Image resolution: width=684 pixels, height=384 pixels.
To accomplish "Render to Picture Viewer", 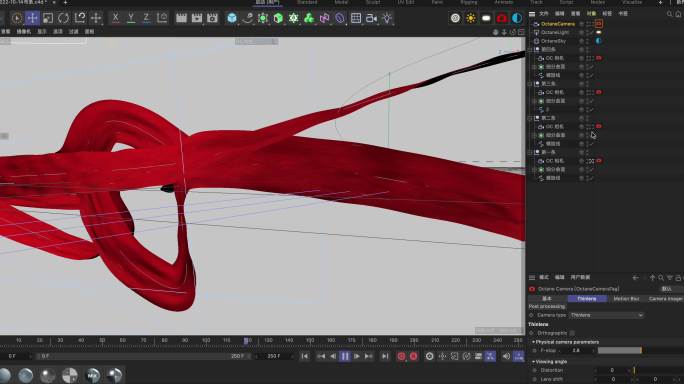I will point(197,18).
